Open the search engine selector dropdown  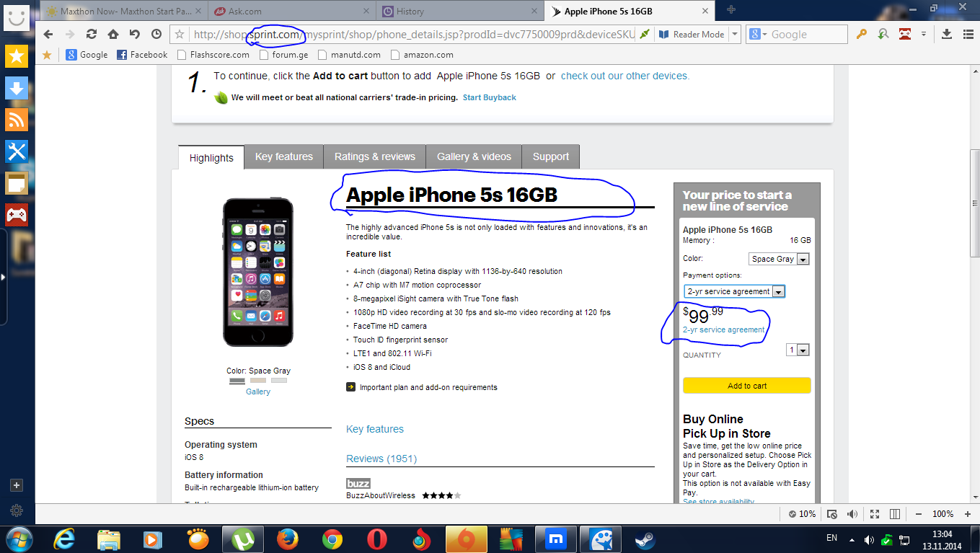click(756, 34)
